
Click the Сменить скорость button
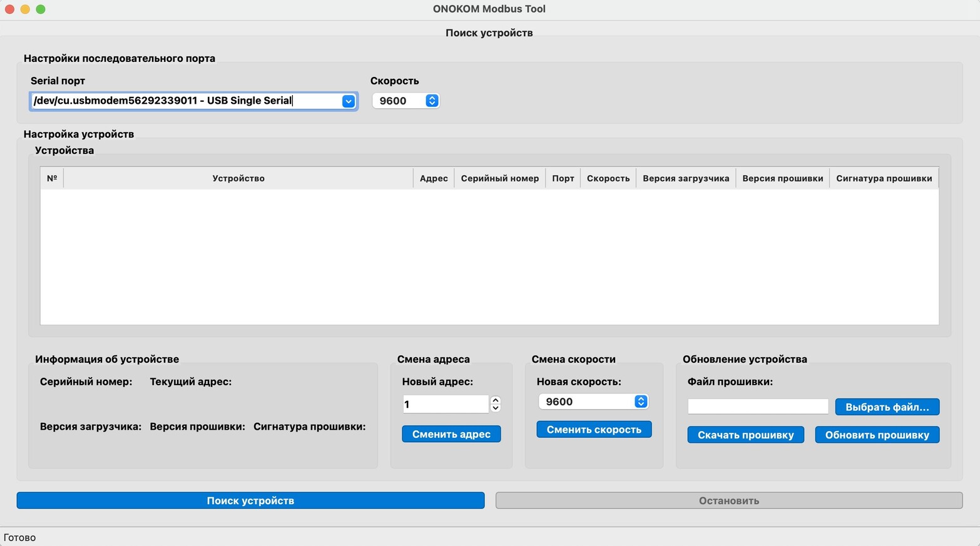pos(593,429)
